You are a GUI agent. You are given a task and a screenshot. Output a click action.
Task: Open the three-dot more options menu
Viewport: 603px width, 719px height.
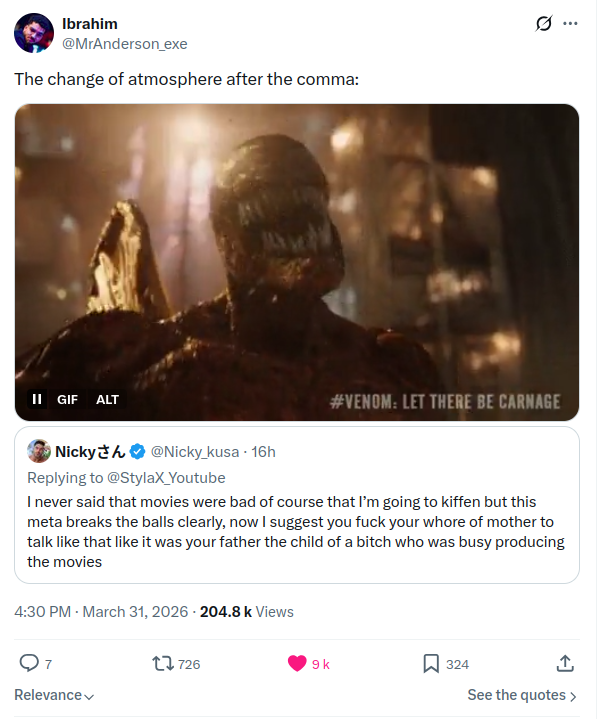pyautogui.click(x=571, y=23)
